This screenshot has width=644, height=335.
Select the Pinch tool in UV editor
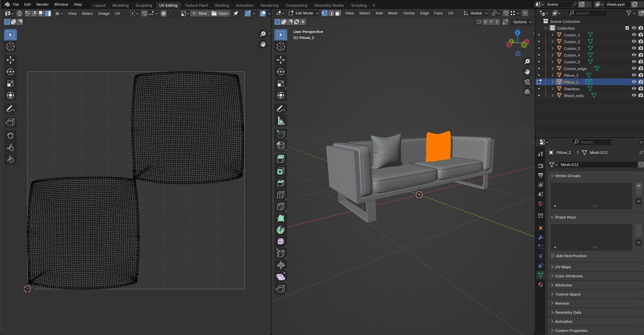click(10, 159)
